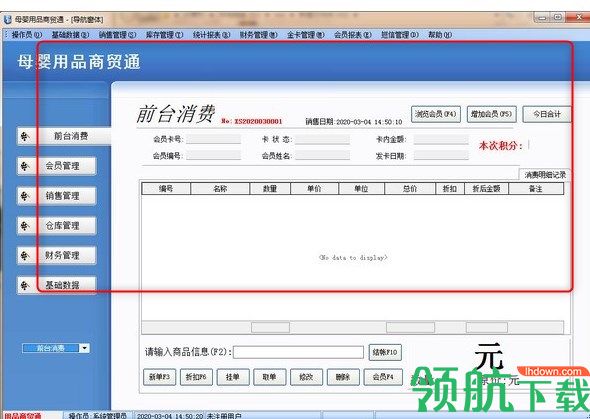Click the 浏览会员(F4) button
The image size is (590, 419).
436,114
